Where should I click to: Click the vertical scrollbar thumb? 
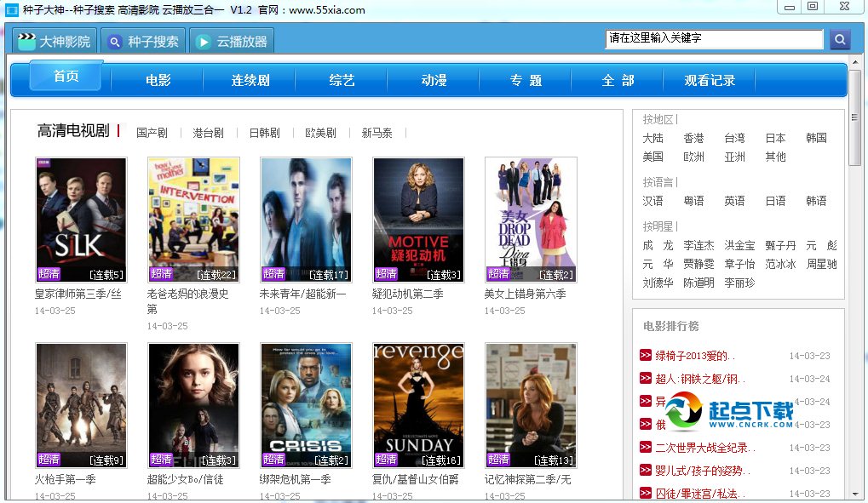[x=854, y=117]
